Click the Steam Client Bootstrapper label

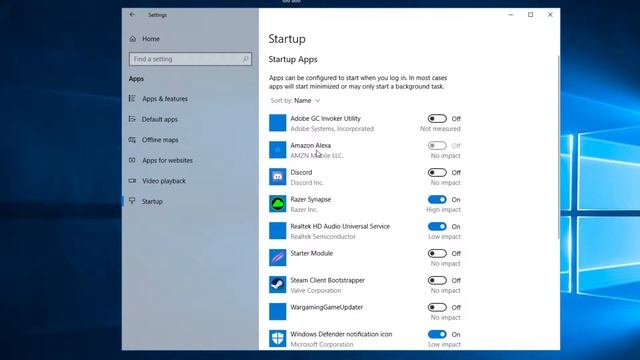[x=327, y=280]
